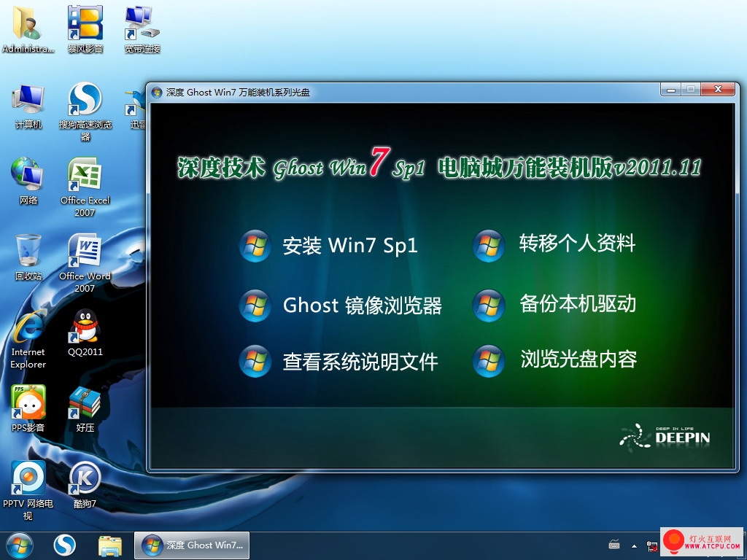
Task: Open the Office Word 2007 shortcut
Action: (x=85, y=262)
